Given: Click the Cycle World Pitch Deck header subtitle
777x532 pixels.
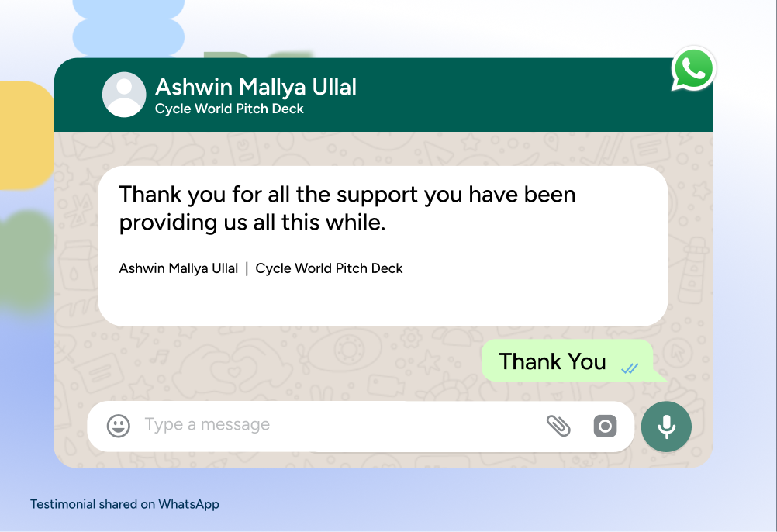Looking at the screenshot, I should pyautogui.click(x=229, y=109).
